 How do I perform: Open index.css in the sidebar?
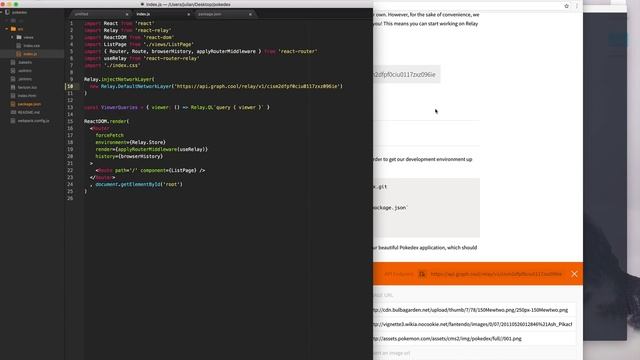point(31,46)
